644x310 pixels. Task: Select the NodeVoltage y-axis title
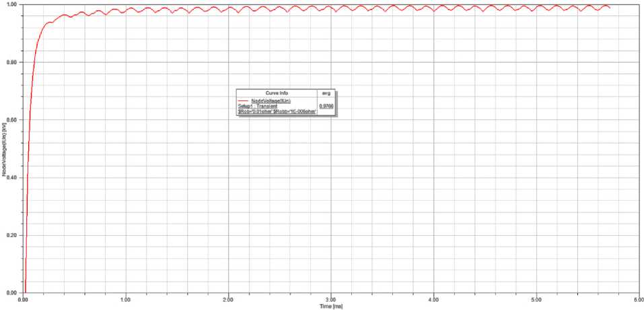pos(3,150)
